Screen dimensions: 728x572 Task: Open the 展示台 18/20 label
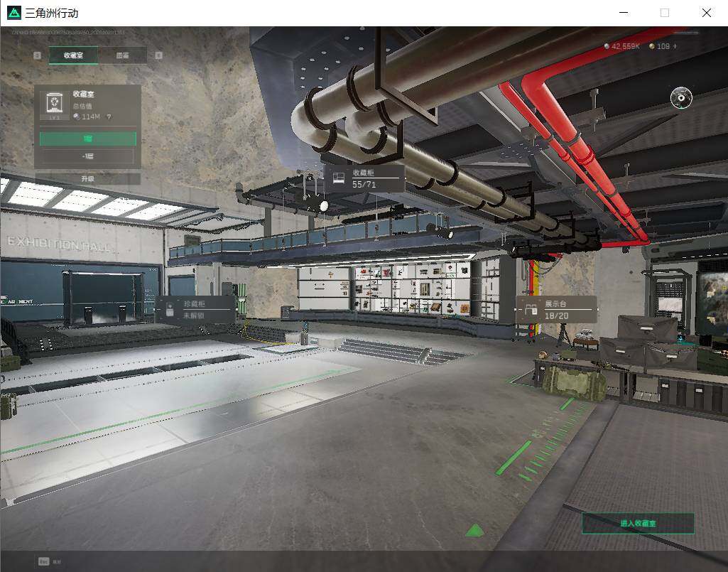[556, 310]
